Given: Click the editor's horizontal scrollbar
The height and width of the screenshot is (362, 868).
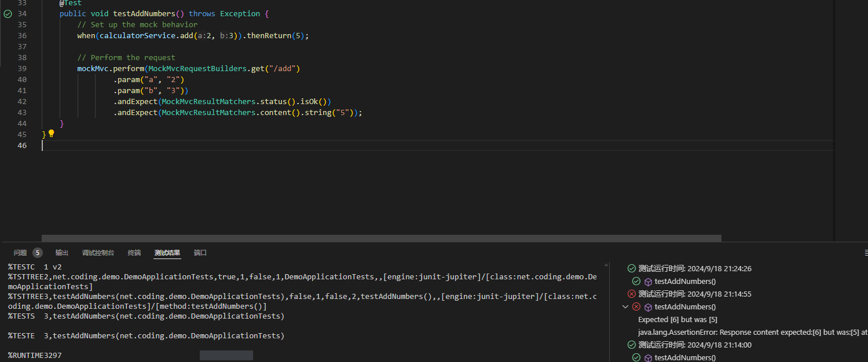Looking at the screenshot, I should pyautogui.click(x=382, y=238).
